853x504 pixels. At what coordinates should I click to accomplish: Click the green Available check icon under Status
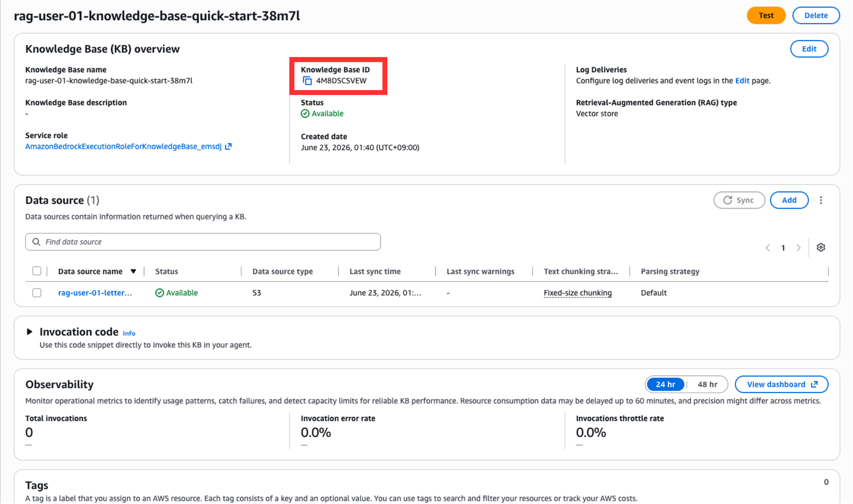click(x=305, y=114)
